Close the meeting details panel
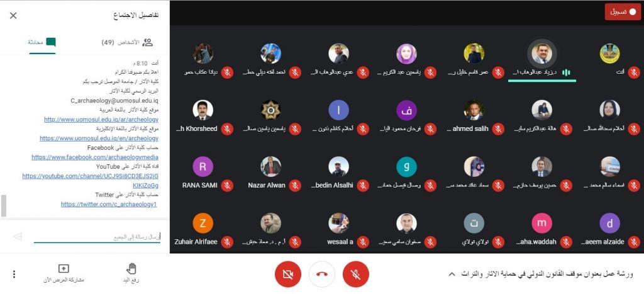 pos(13,16)
